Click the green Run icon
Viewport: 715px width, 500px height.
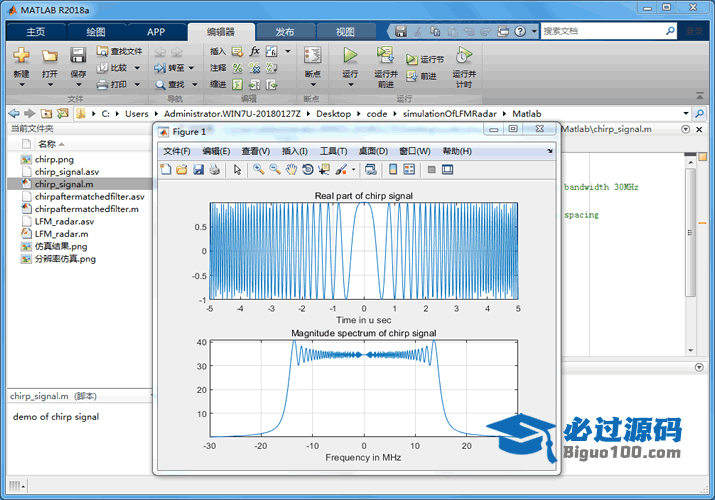(350, 55)
